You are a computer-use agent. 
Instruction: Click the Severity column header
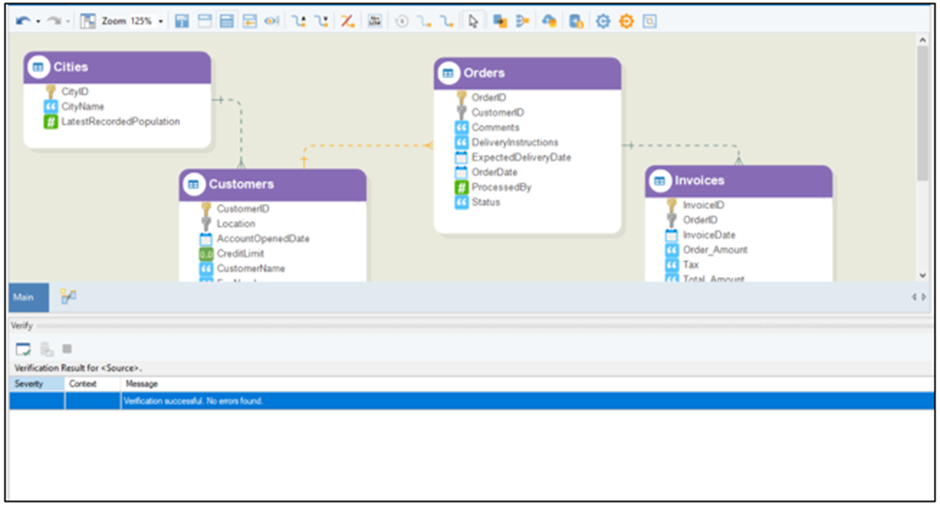[x=29, y=384]
